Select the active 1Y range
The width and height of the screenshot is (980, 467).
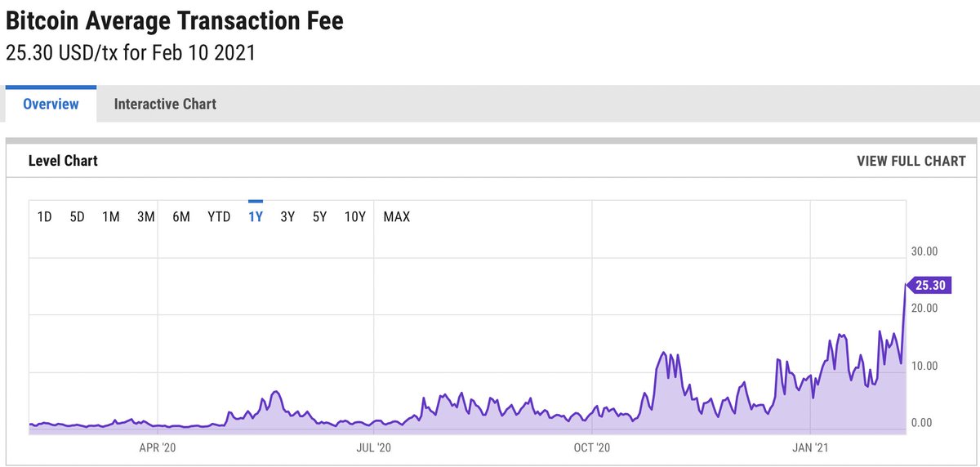(256, 216)
